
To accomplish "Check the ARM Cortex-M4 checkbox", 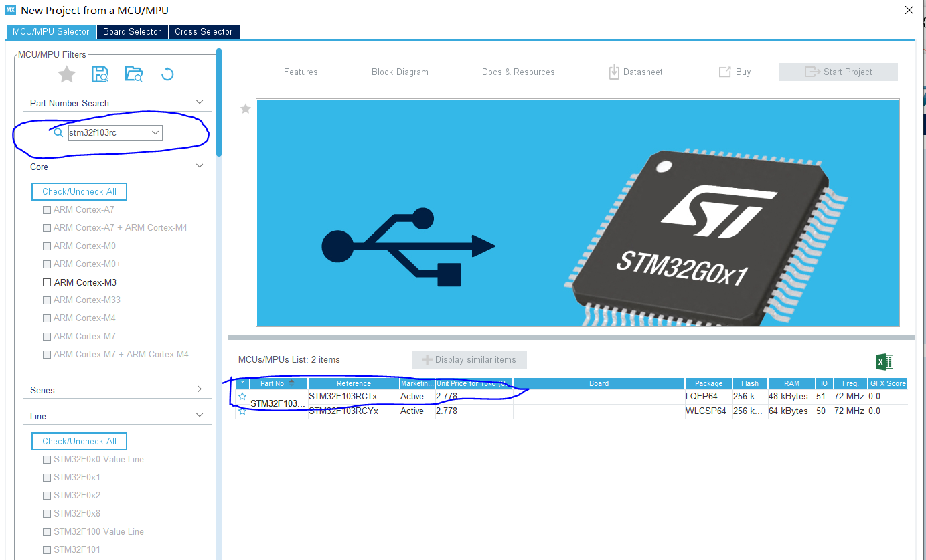I will pyautogui.click(x=47, y=318).
